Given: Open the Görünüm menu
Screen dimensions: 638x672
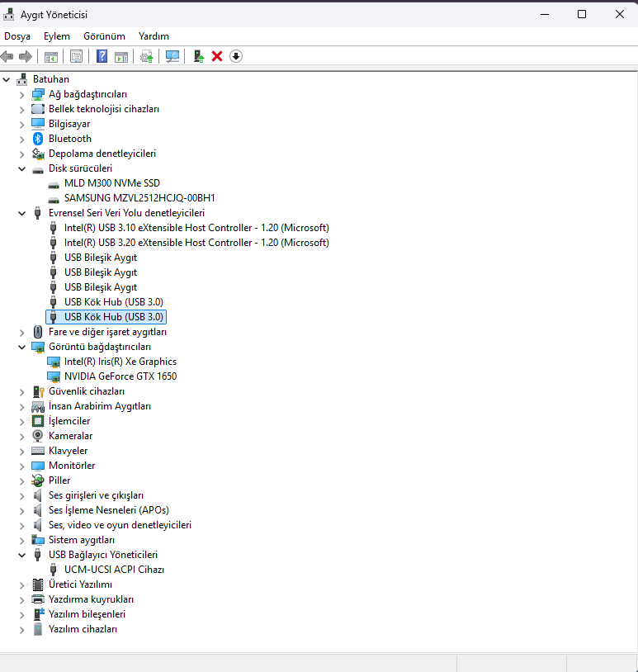Looking at the screenshot, I should [104, 36].
